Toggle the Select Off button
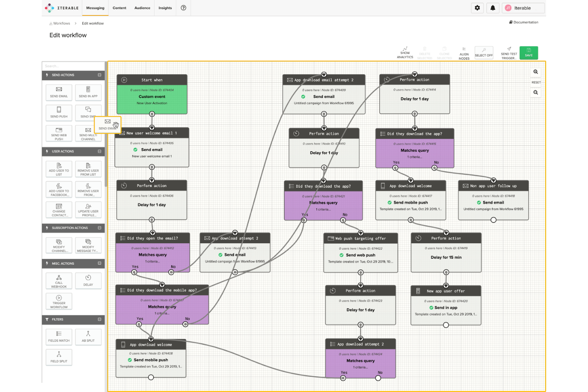 pyautogui.click(x=484, y=53)
